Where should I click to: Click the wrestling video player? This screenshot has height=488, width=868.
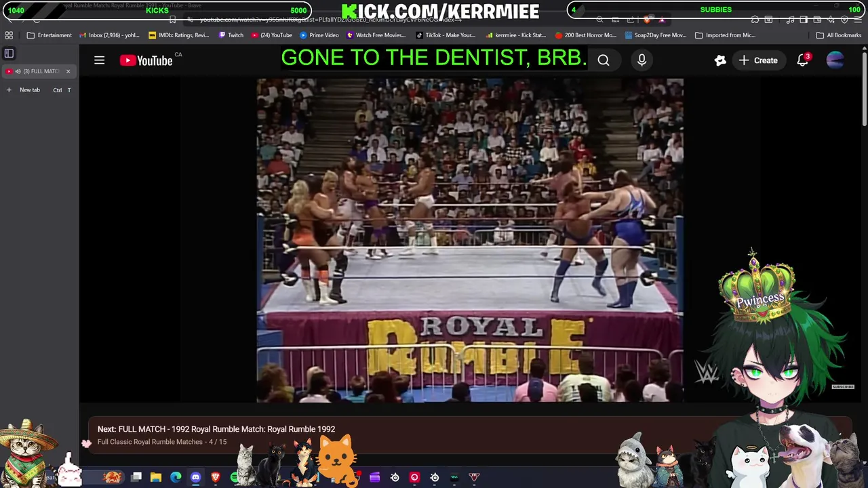[470, 240]
